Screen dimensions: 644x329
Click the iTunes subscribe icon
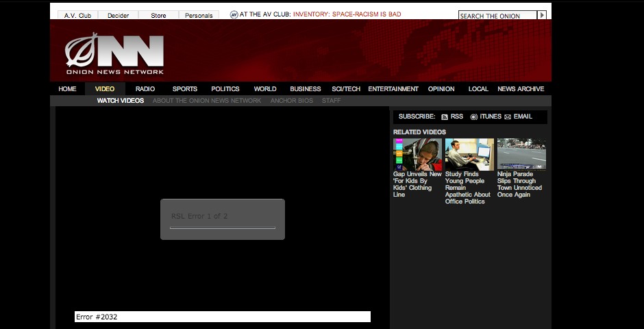pos(473,117)
